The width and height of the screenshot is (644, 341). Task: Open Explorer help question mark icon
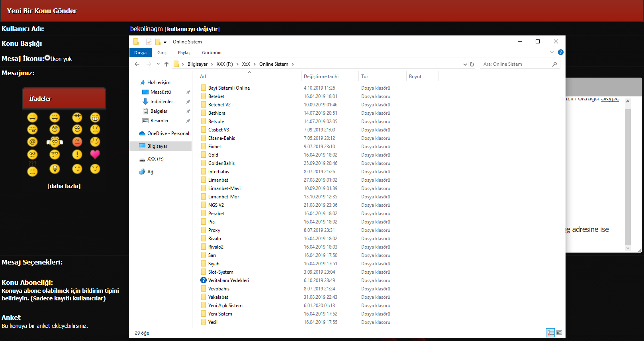coord(561,52)
